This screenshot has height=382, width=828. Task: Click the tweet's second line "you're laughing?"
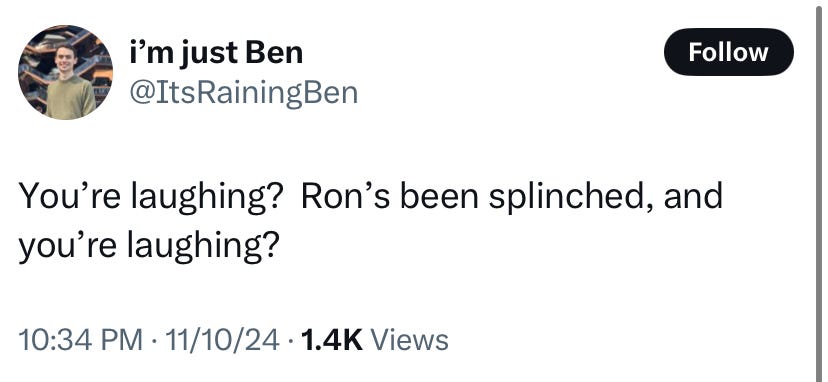(149, 247)
